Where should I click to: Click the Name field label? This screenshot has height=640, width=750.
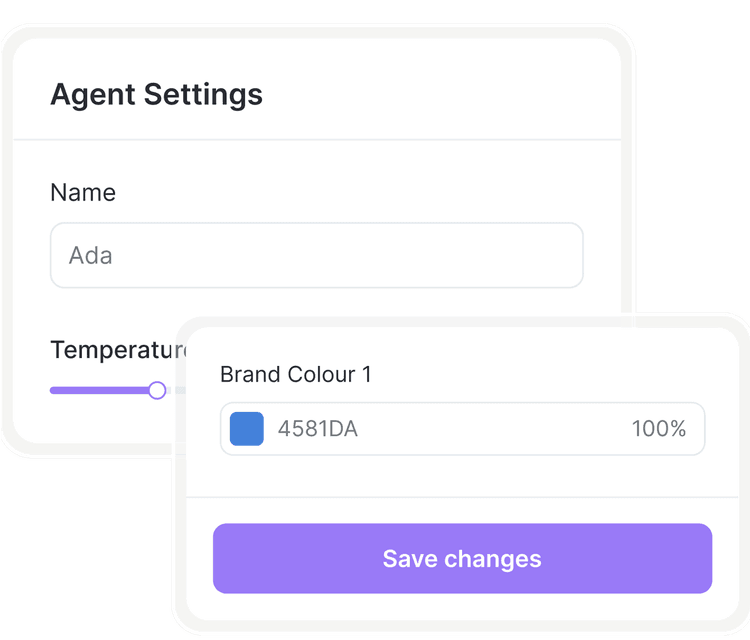[x=83, y=192]
